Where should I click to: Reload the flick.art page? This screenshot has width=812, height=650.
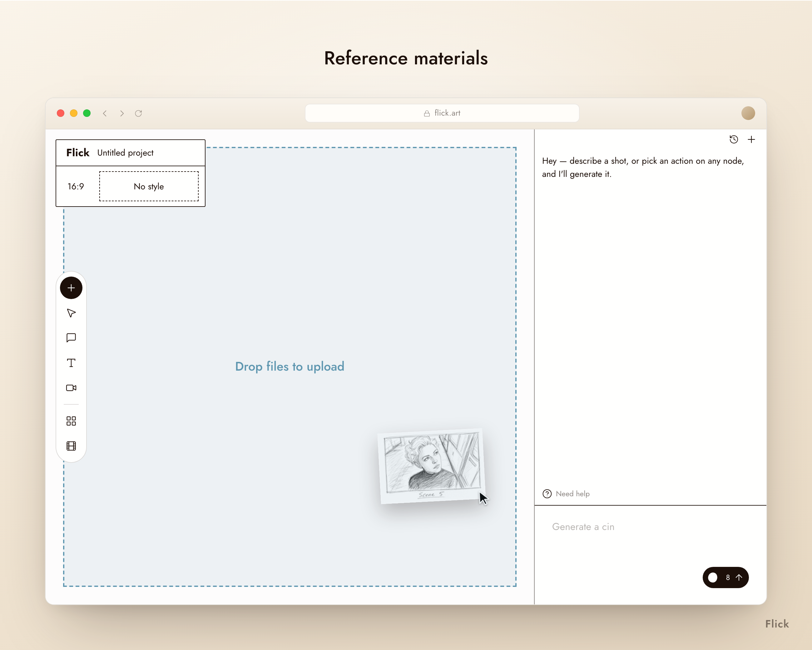click(x=138, y=113)
